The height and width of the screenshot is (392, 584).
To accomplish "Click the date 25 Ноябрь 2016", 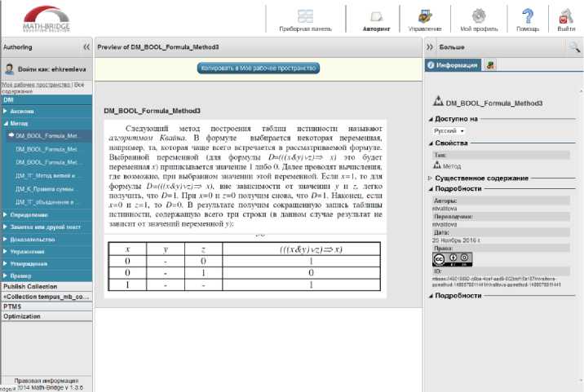I will coord(456,240).
